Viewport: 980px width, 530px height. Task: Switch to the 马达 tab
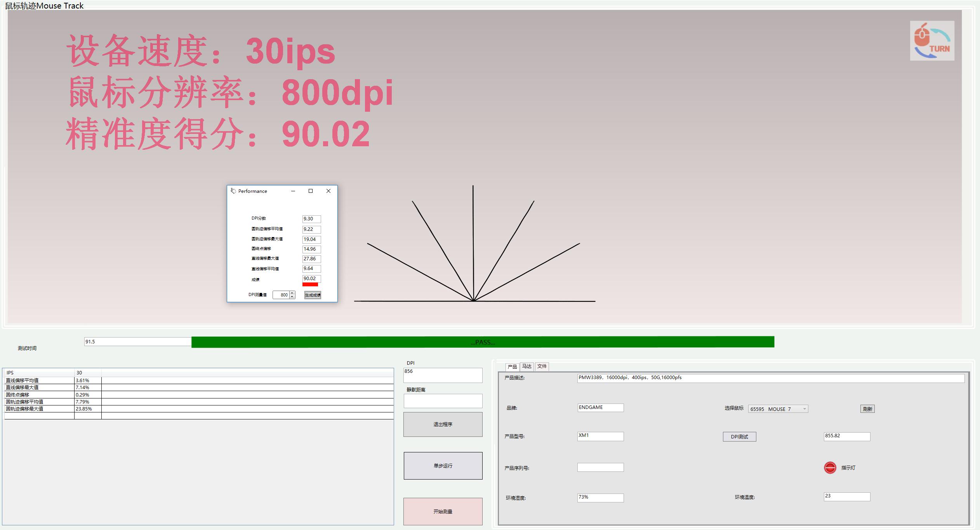pyautogui.click(x=527, y=366)
